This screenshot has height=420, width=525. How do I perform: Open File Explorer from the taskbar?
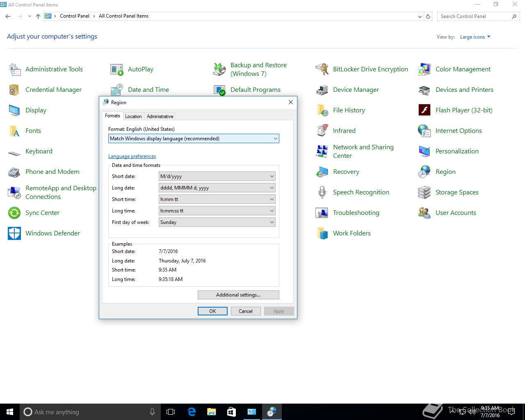point(212,412)
